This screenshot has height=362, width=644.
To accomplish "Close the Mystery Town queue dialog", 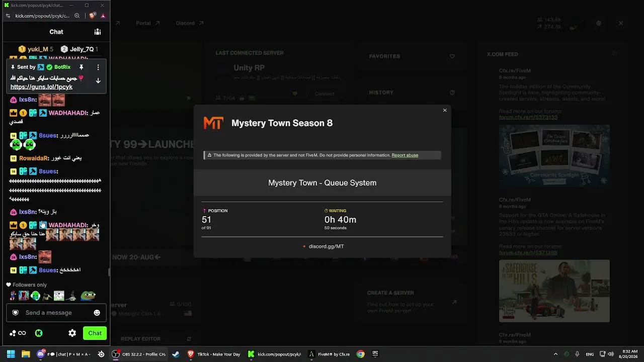I will pos(445,110).
